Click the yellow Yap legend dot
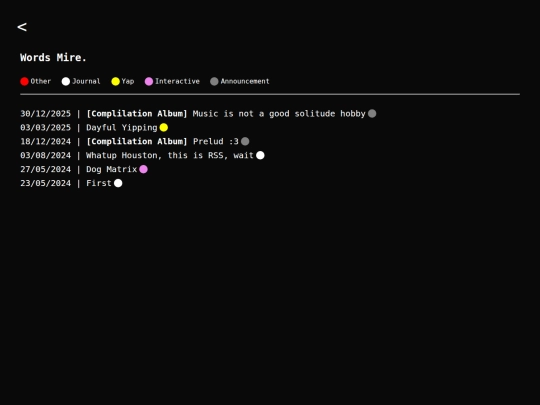The width and height of the screenshot is (540, 405). coord(115,82)
